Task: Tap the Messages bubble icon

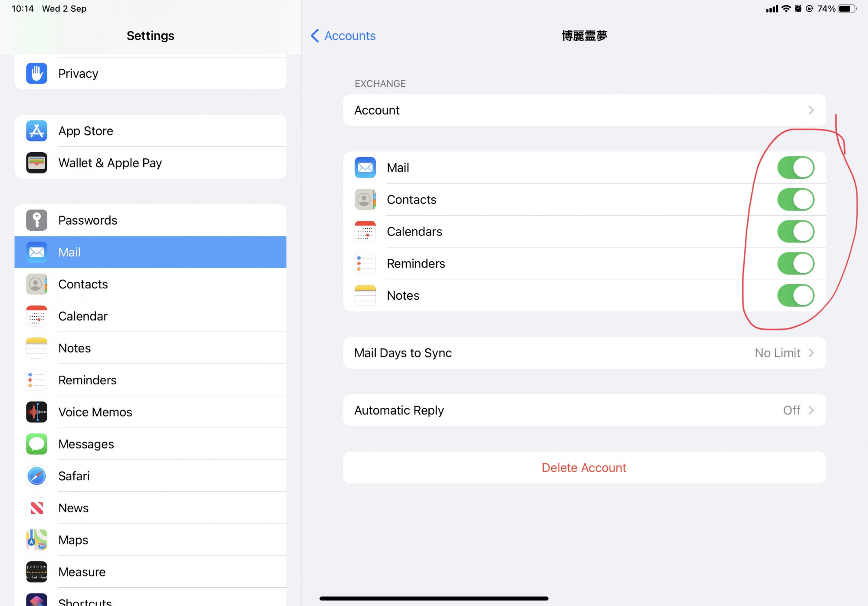Action: pyautogui.click(x=36, y=444)
